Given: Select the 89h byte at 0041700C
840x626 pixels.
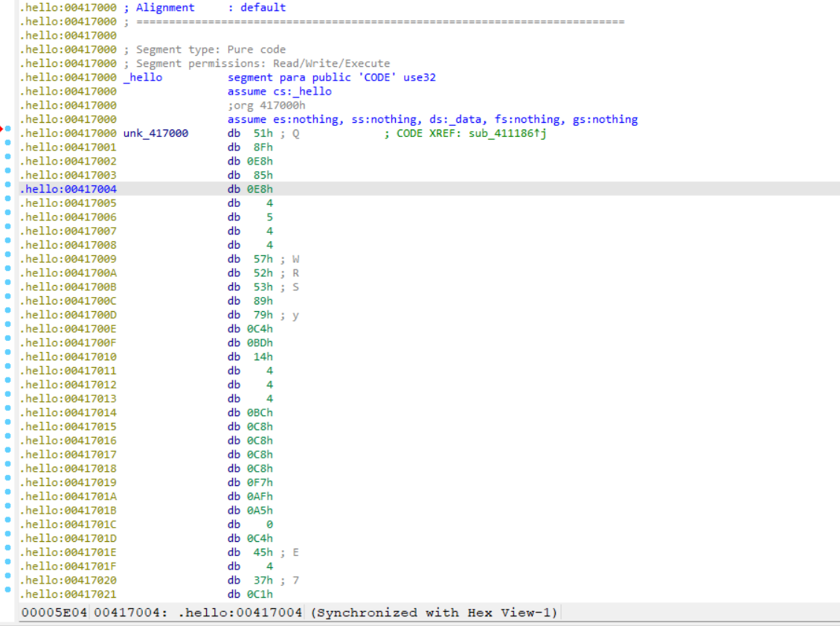Looking at the screenshot, I should click(263, 301).
